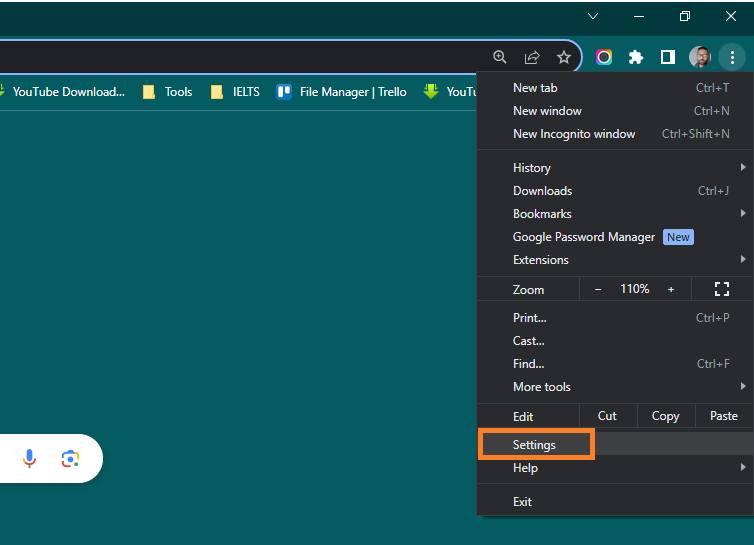Viewport: 754px width, 545px height.
Task: Toggle fullscreen mode from Zoom row
Action: tap(722, 289)
